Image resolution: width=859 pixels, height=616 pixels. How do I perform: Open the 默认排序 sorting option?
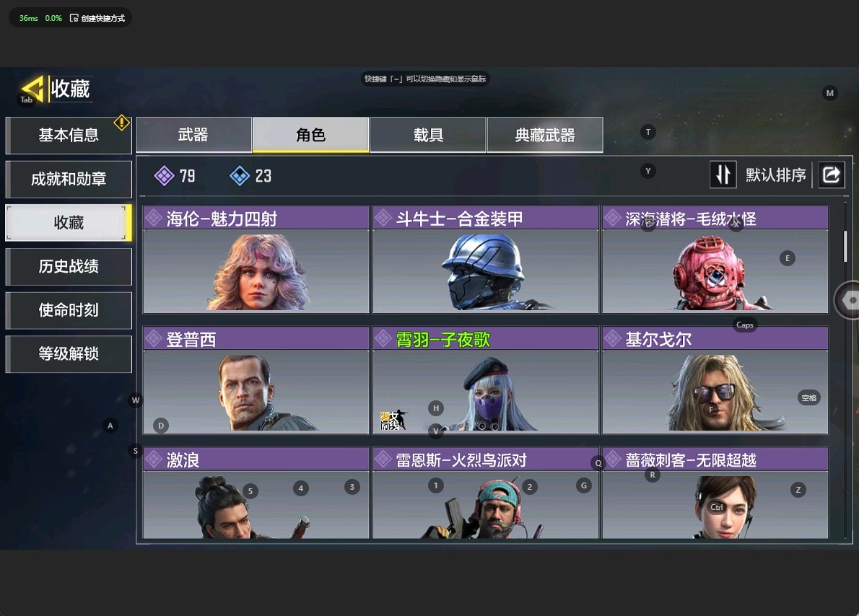pyautogui.click(x=775, y=175)
